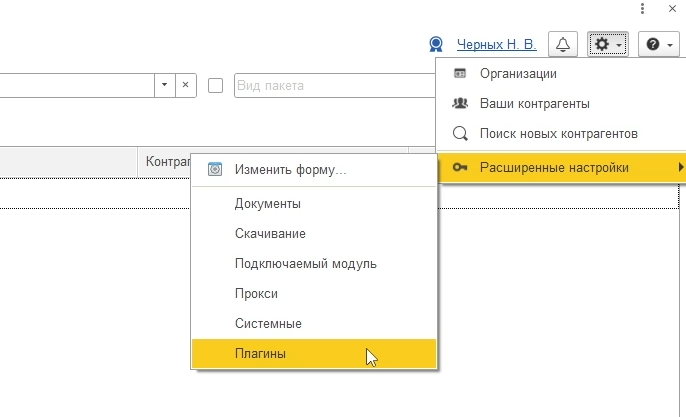Click the vertical three-dot menu icon
The height and width of the screenshot is (417, 686).
642,8
